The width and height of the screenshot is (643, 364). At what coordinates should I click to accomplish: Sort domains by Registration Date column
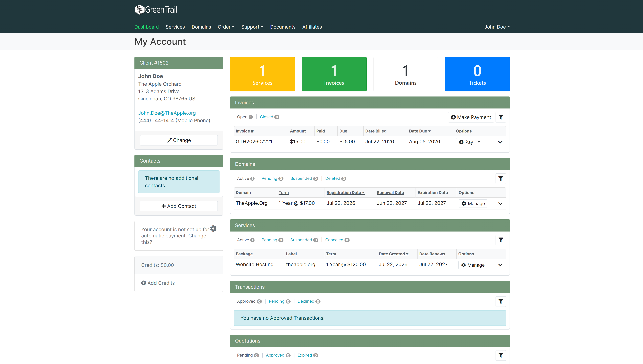pos(345,192)
